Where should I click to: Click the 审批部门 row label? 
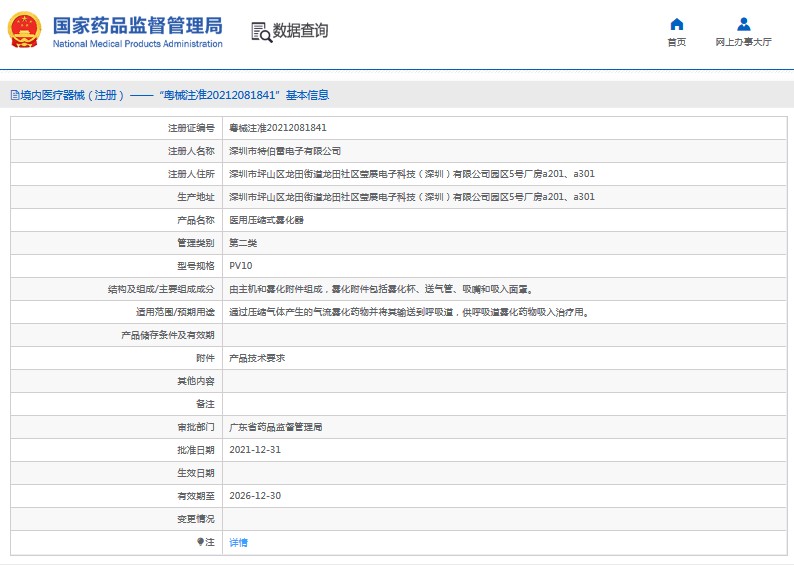click(195, 427)
